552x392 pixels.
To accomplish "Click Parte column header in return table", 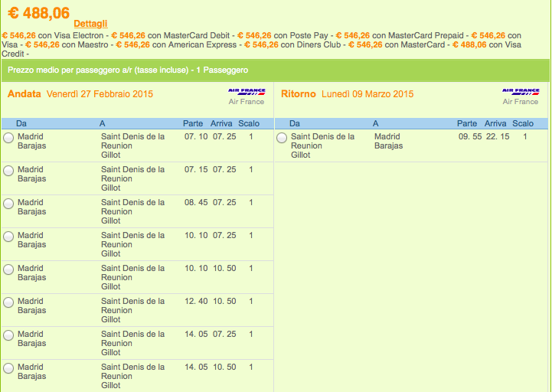I will (x=467, y=123).
